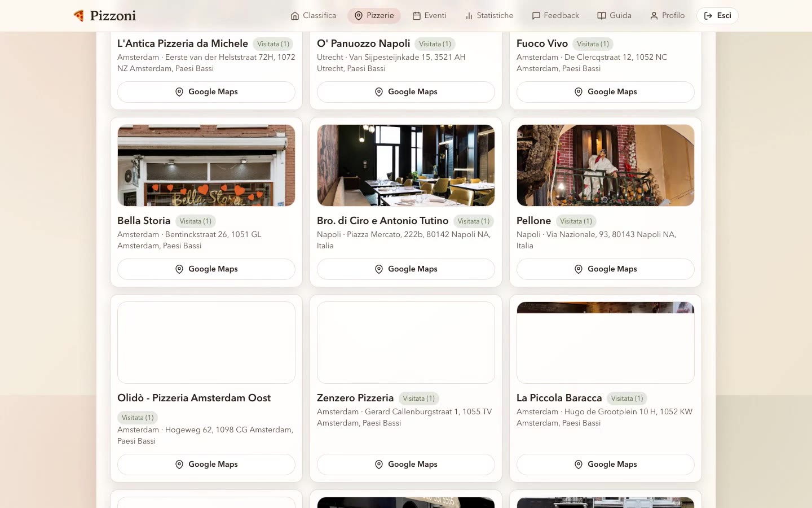Select the Pizzerie navigation tab
This screenshot has height=508, width=812.
tap(374, 16)
